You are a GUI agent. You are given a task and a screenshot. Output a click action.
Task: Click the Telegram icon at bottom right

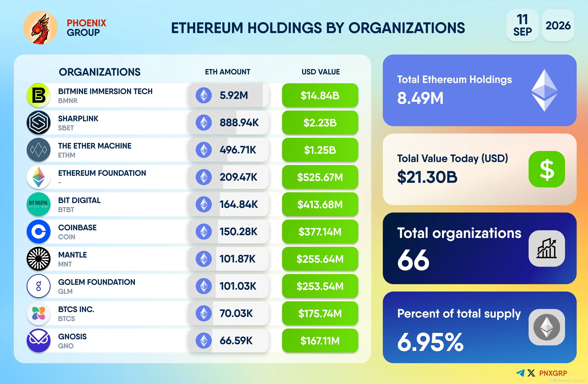(x=520, y=373)
